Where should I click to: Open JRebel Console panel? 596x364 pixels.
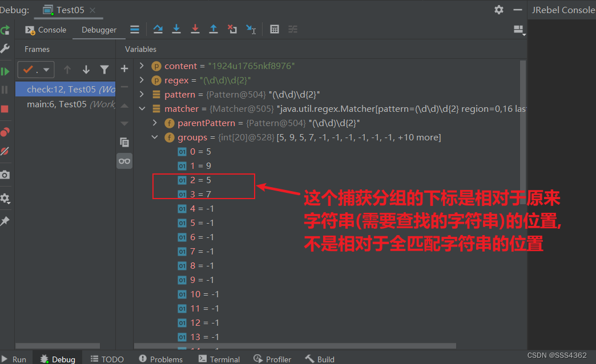coord(563,10)
